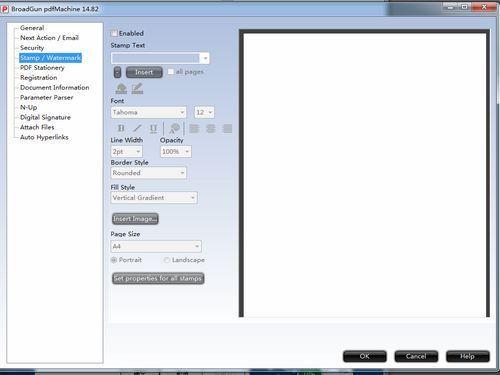Viewport: 500px width, 375px height.
Task: Click the pdfMachine title bar logo
Action: [5, 9]
